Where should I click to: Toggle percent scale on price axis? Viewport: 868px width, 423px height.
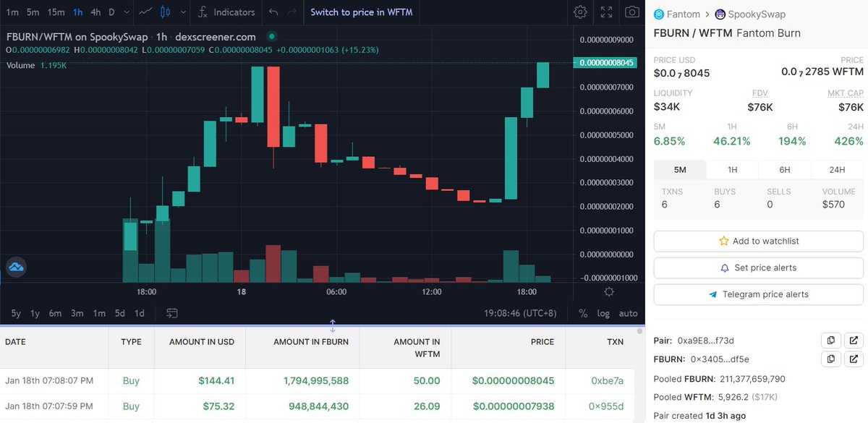coord(583,313)
